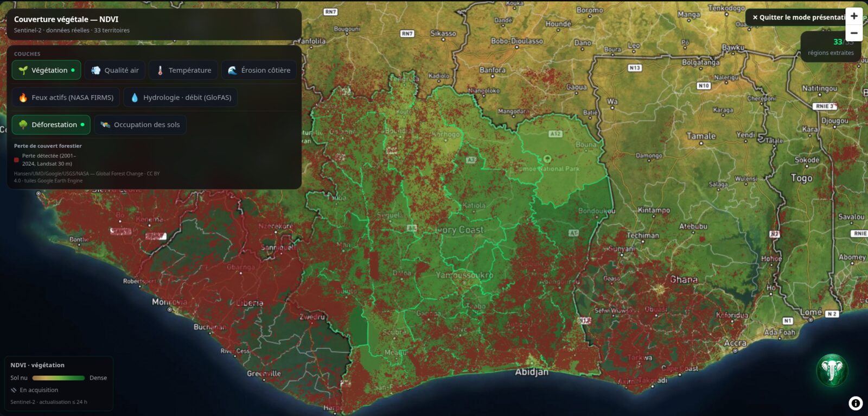Click the Accra city label
Image resolution: width=868 pixels, height=416 pixels.
coord(736,343)
